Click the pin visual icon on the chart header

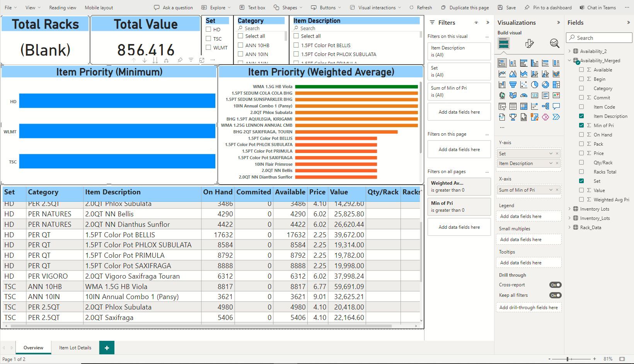[180, 60]
